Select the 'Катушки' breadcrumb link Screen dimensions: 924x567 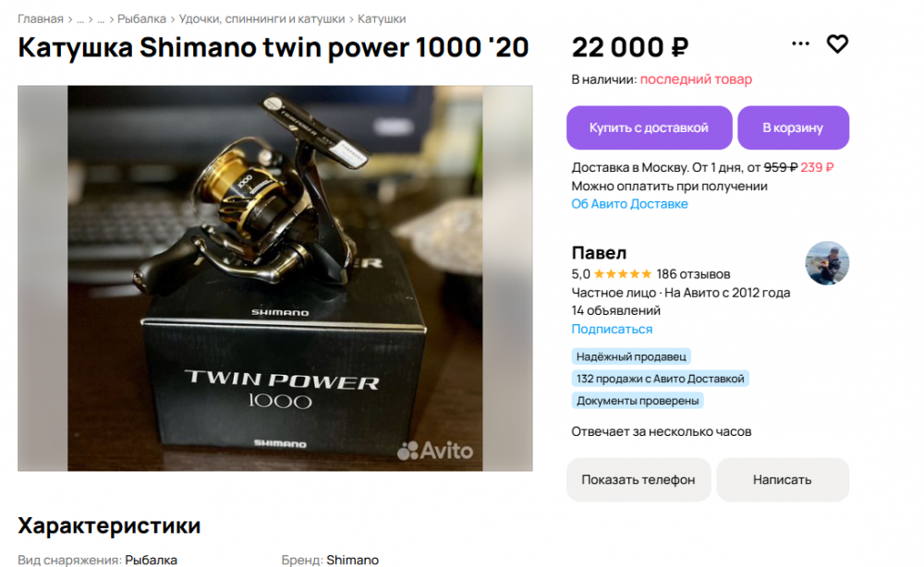coord(382,18)
